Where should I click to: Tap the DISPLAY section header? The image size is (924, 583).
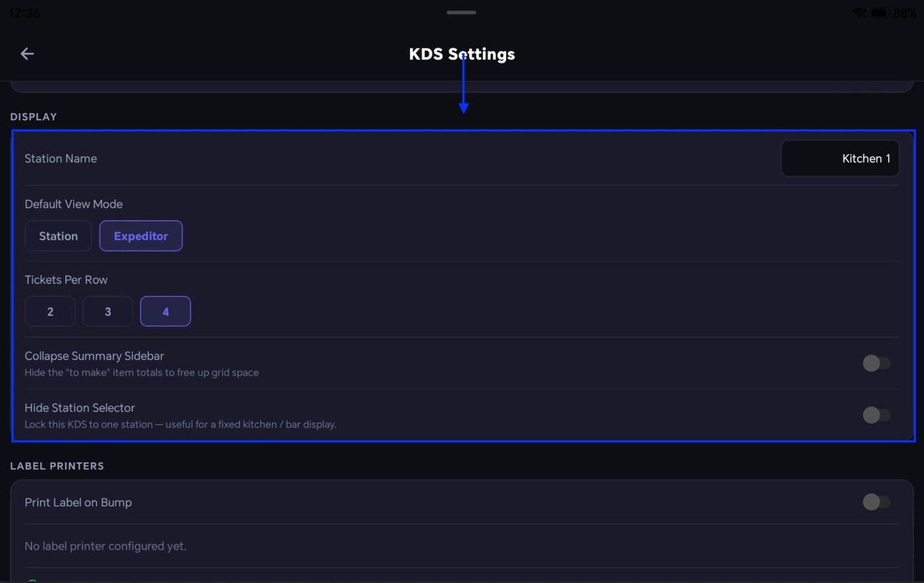pyautogui.click(x=33, y=117)
